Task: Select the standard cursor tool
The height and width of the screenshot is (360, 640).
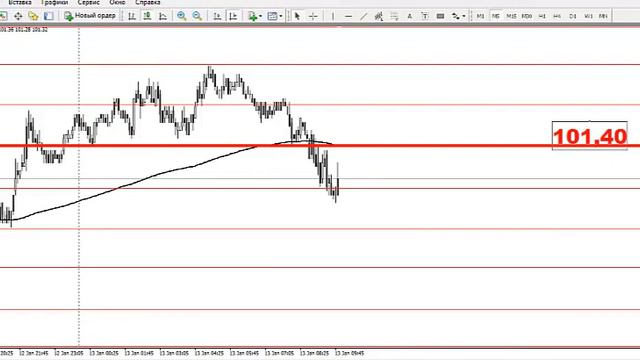Action: pyautogui.click(x=297, y=16)
